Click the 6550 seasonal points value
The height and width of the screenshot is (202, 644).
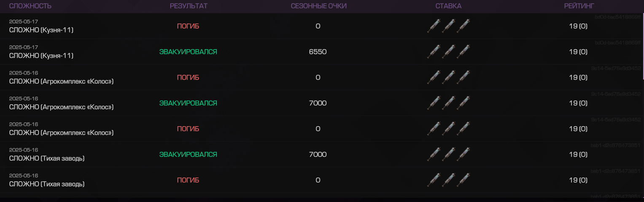[318, 52]
